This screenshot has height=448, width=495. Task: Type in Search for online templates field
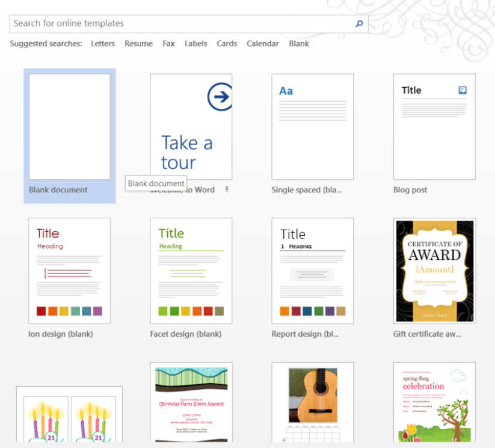(180, 24)
